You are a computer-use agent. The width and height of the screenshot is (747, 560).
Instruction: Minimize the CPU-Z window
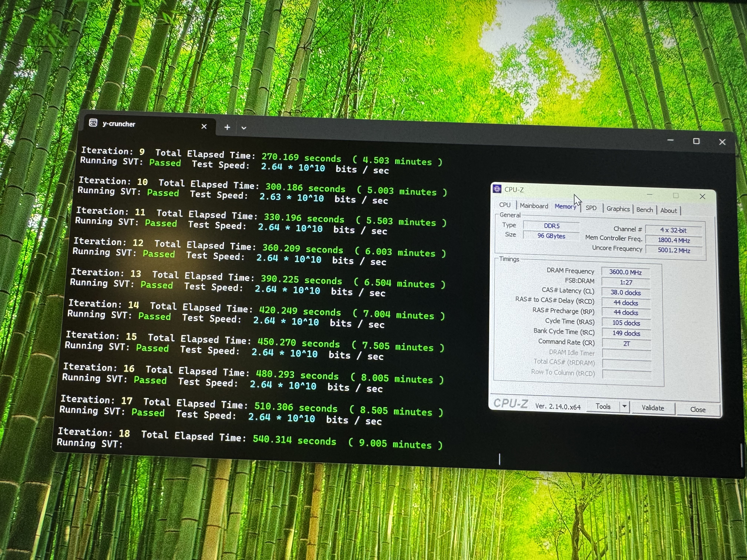[649, 195]
